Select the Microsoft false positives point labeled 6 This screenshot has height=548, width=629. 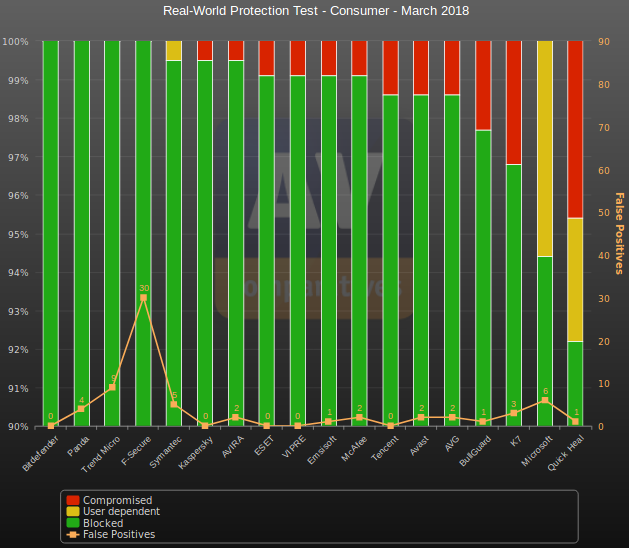pyautogui.click(x=545, y=400)
